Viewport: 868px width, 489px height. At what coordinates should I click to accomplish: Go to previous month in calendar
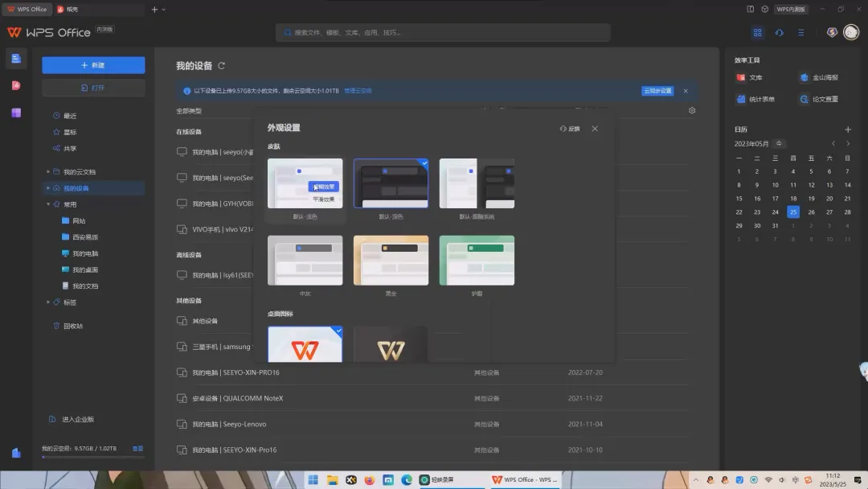pyautogui.click(x=833, y=144)
